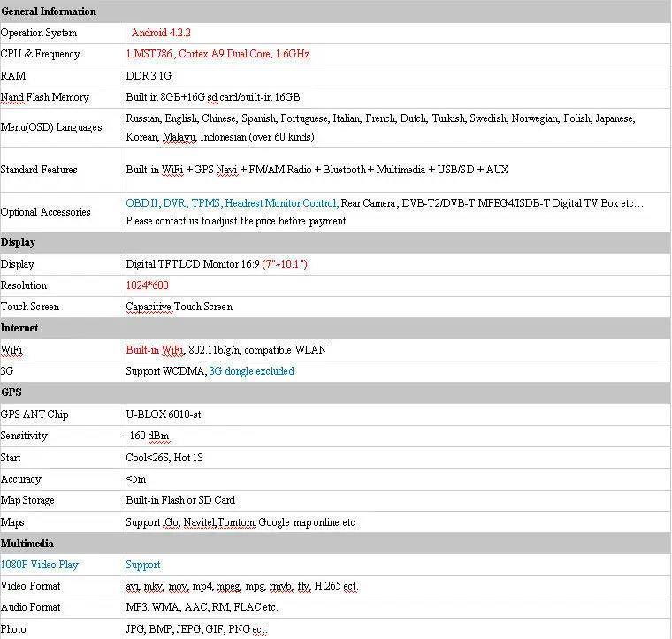
Task: Select the 'CPU & Frequency' label
Action: (41, 55)
